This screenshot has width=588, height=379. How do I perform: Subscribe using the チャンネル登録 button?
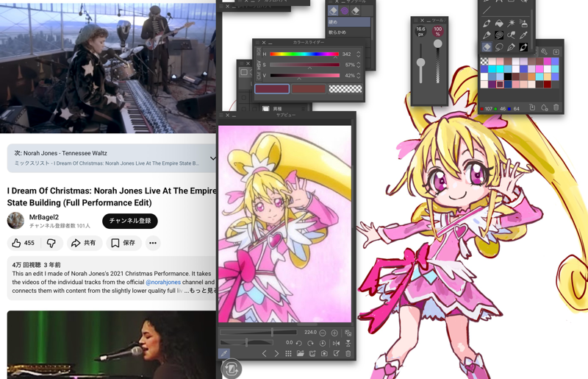tap(130, 221)
